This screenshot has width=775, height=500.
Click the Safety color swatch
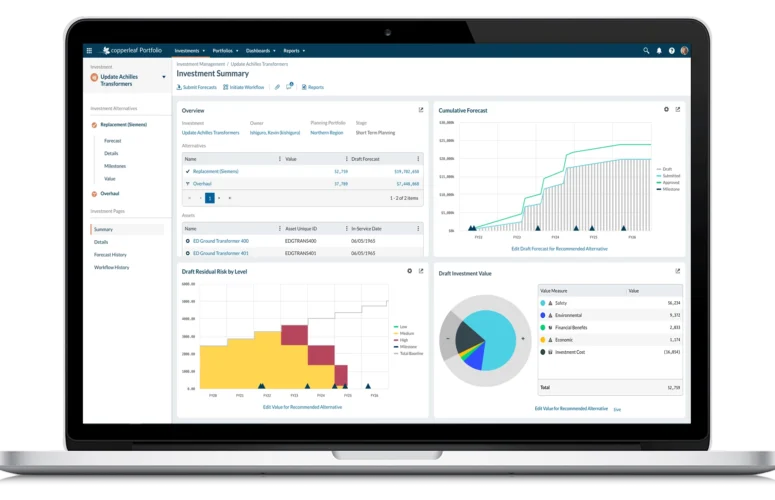click(x=543, y=302)
